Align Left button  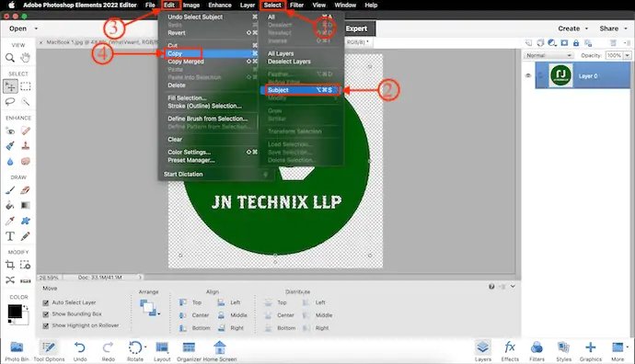click(229, 302)
